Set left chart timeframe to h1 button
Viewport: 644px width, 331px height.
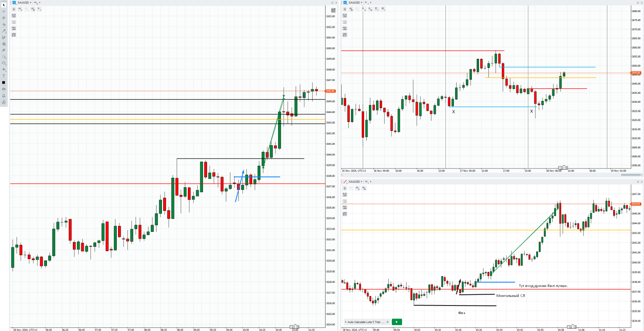40,9
